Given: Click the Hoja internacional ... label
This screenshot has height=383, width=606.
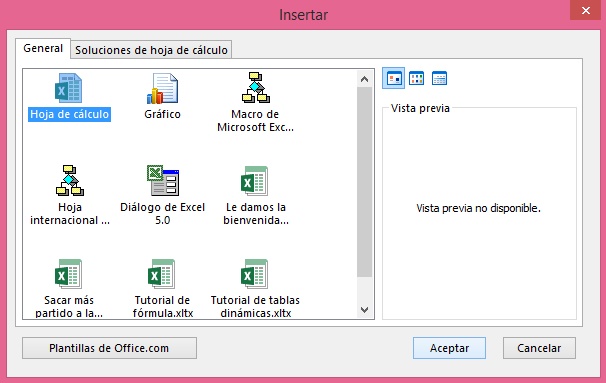Looking at the screenshot, I should (70, 213).
